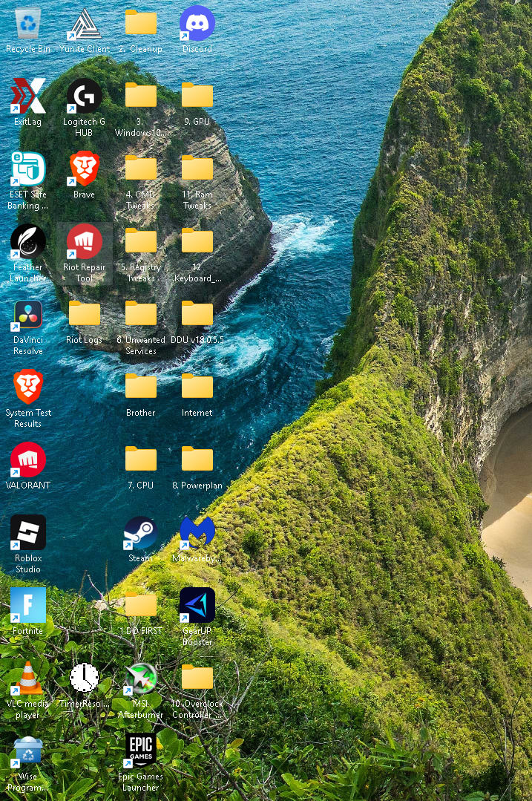Launch the Brave browser shortcut
Image resolution: width=532 pixels, height=801 pixels.
pos(85,169)
